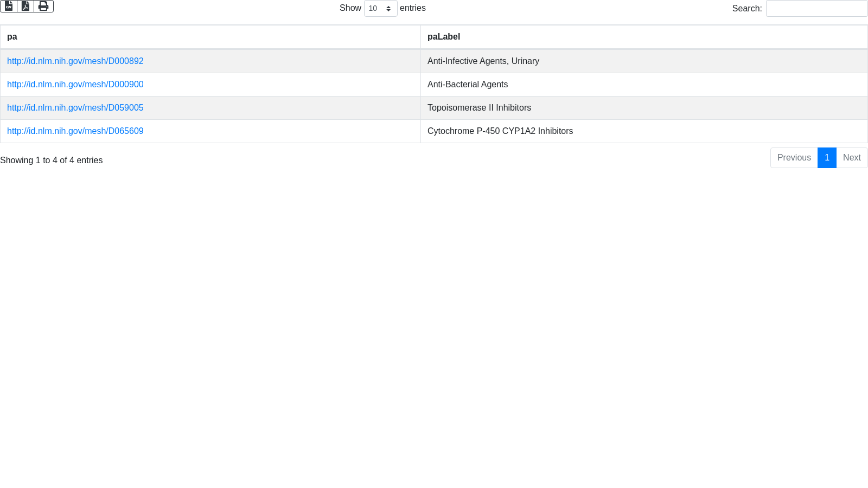Sort table by the paLabel column header
This screenshot has width=868, height=488.
click(443, 37)
